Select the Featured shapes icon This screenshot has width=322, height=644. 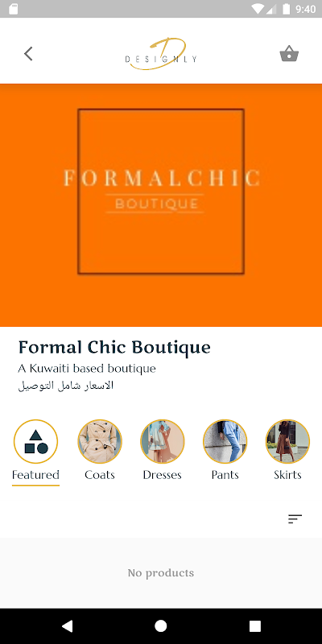coord(35,441)
